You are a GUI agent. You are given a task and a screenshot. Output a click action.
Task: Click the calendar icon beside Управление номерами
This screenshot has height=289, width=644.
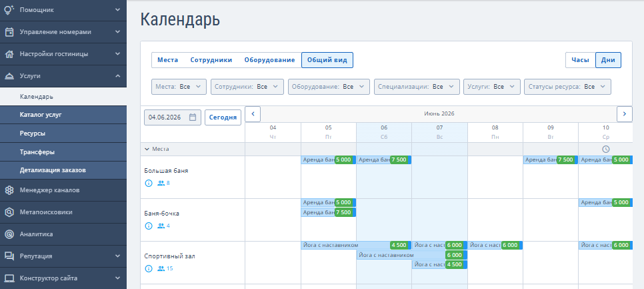(9, 32)
